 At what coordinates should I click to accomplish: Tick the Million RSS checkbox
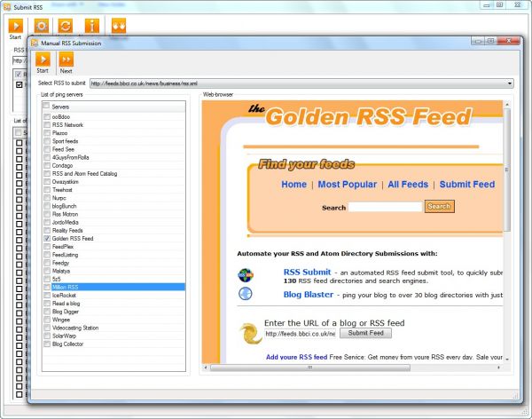click(47, 287)
